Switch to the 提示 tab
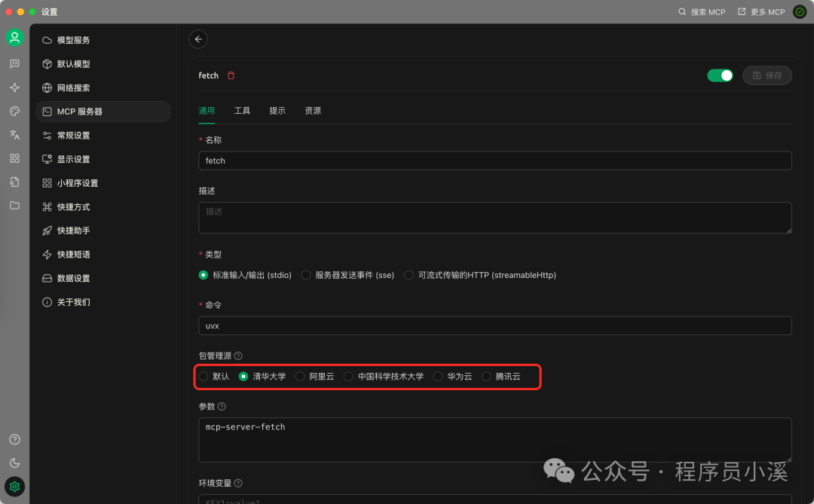The image size is (814, 504). (277, 111)
